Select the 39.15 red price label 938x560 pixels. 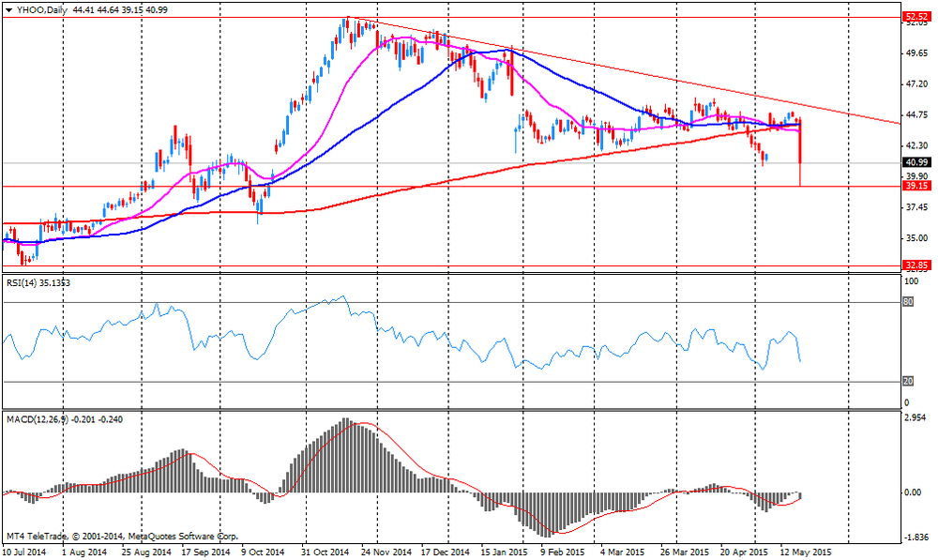click(x=916, y=186)
